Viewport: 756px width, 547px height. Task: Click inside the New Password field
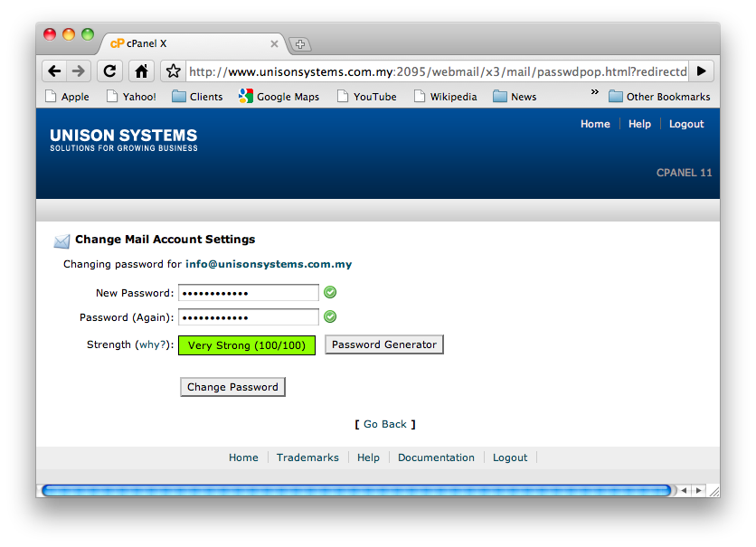(249, 292)
